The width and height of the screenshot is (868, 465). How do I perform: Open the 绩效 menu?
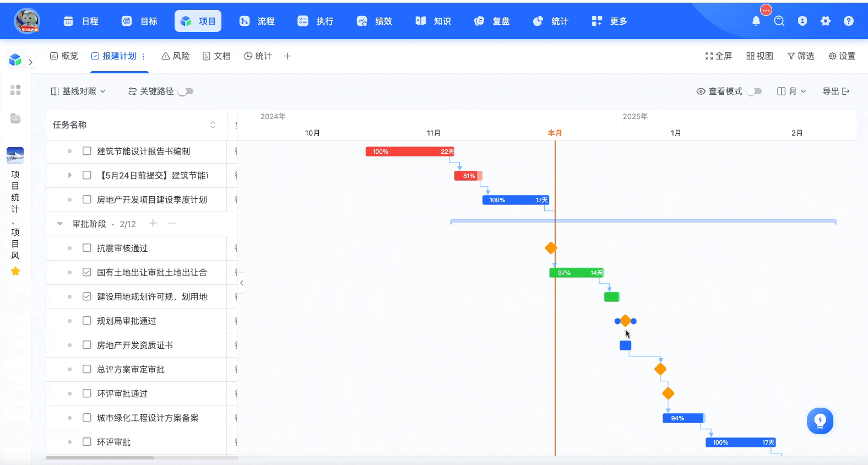(x=375, y=21)
